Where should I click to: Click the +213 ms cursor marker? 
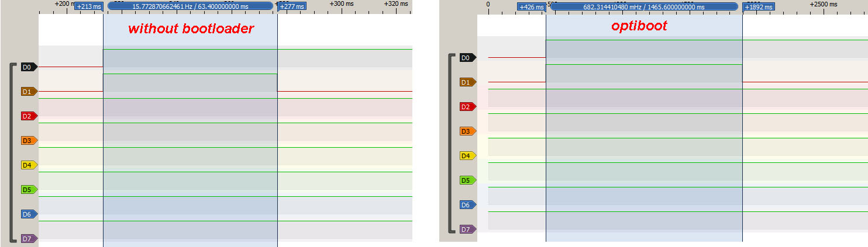pos(89,6)
